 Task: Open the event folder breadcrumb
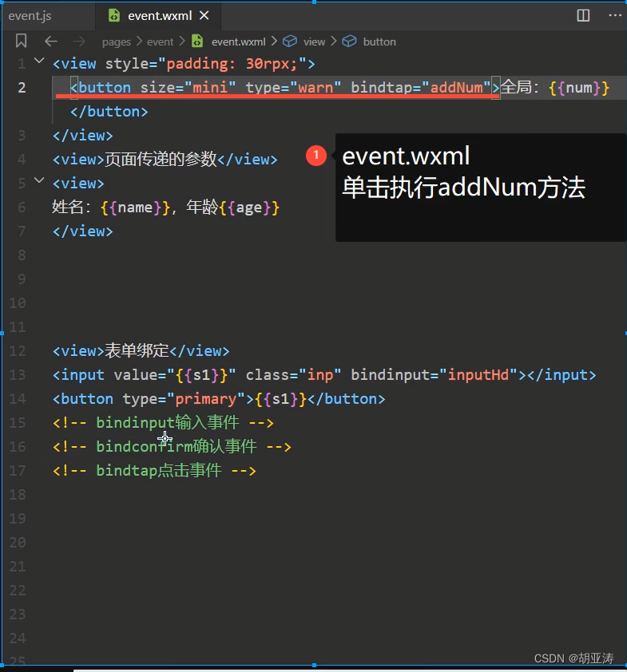[160, 42]
